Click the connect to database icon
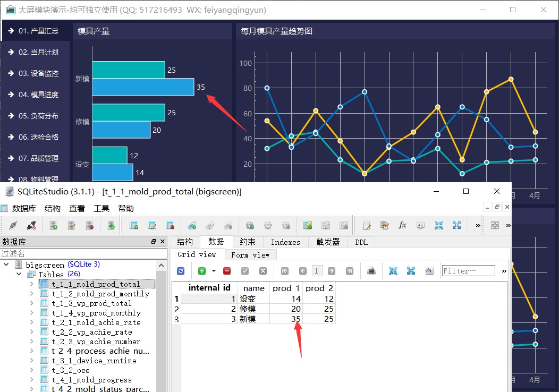559x392 pixels. (13, 225)
